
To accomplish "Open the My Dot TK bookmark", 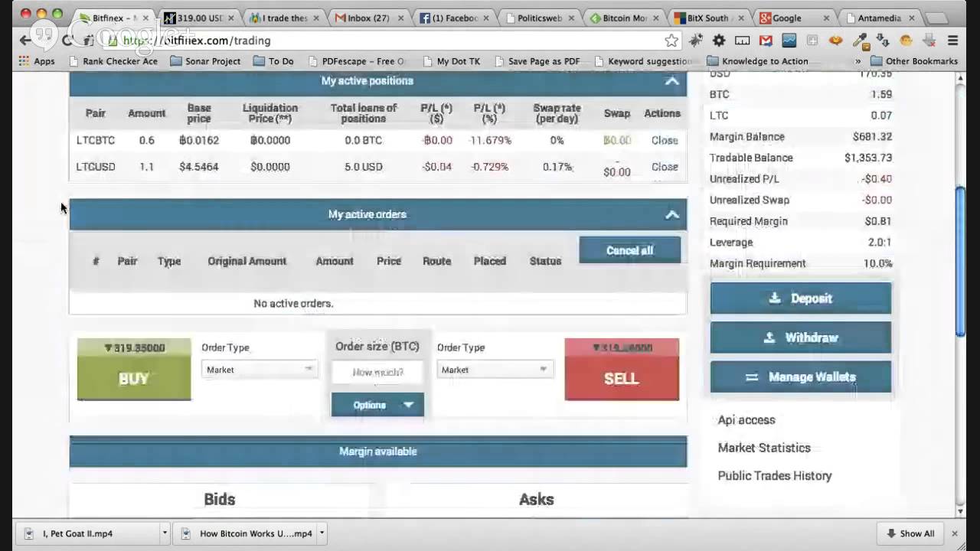I will (451, 61).
